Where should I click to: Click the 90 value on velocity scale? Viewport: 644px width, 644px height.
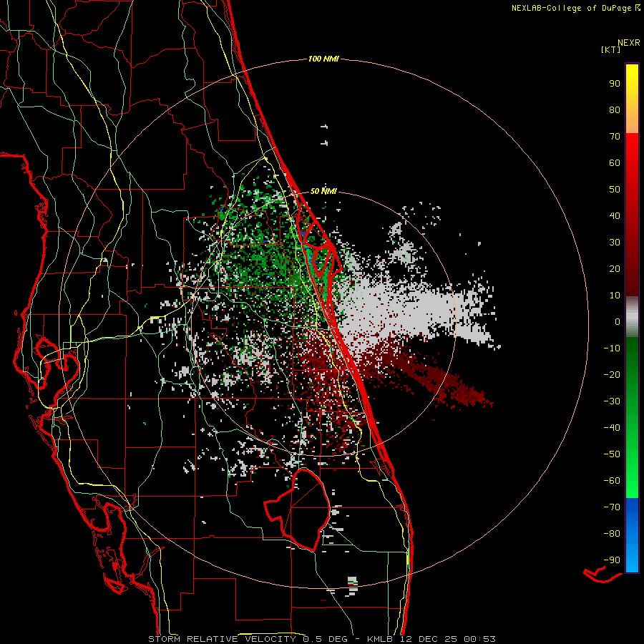click(615, 84)
